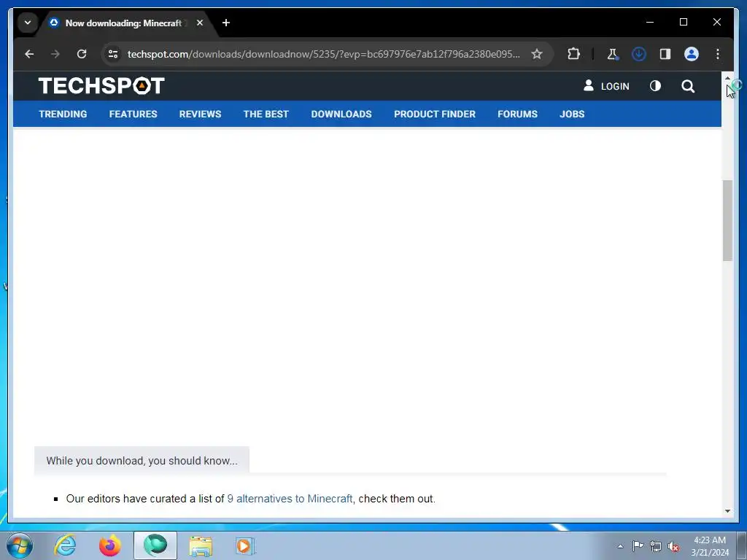Open Windows Media Player on taskbar
The width and height of the screenshot is (747, 560).
click(245, 545)
